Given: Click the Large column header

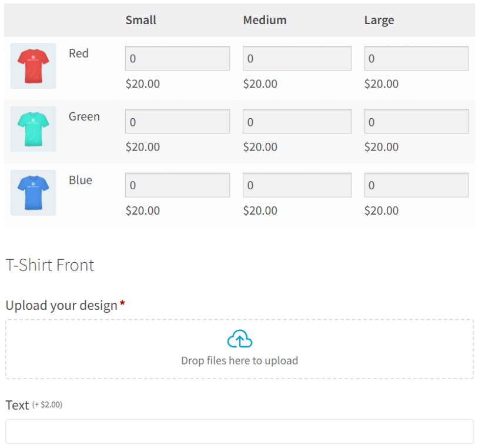Looking at the screenshot, I should tap(379, 19).
